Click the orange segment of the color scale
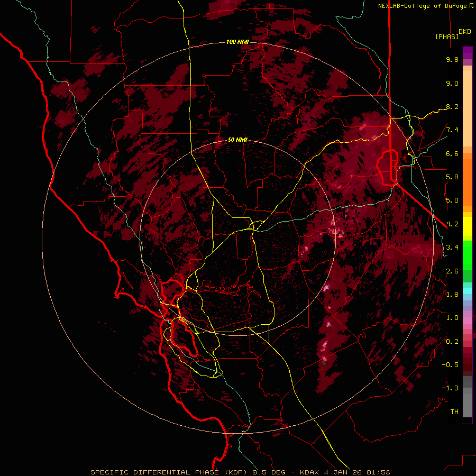 [x=467, y=182]
